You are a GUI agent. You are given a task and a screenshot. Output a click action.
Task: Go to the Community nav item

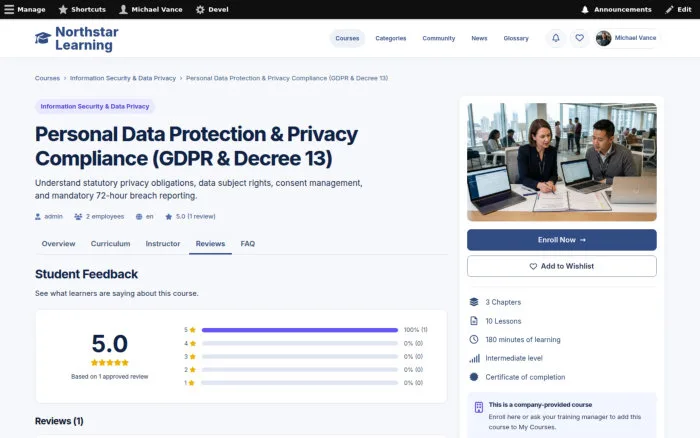tap(439, 38)
